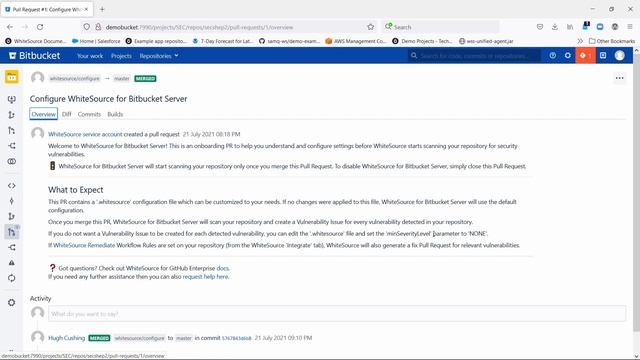This screenshot has width=640, height=360.
Task: Open a new browser tab
Action: tap(102, 9)
